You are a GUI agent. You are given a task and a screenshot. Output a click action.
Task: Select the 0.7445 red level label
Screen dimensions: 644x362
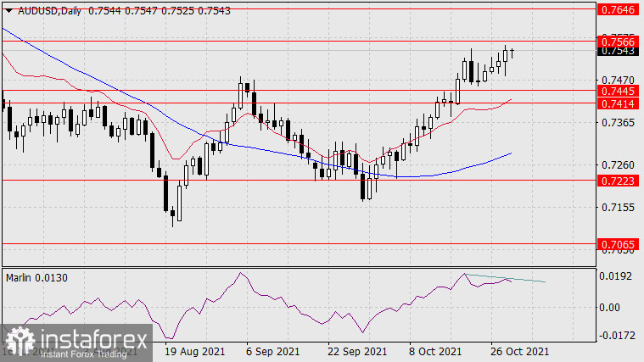pyautogui.click(x=619, y=90)
